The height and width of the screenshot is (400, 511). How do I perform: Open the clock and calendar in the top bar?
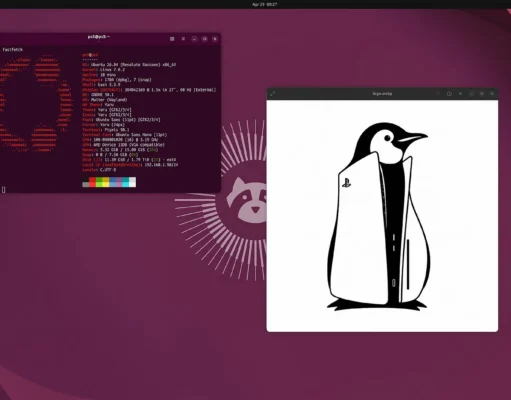click(264, 4)
